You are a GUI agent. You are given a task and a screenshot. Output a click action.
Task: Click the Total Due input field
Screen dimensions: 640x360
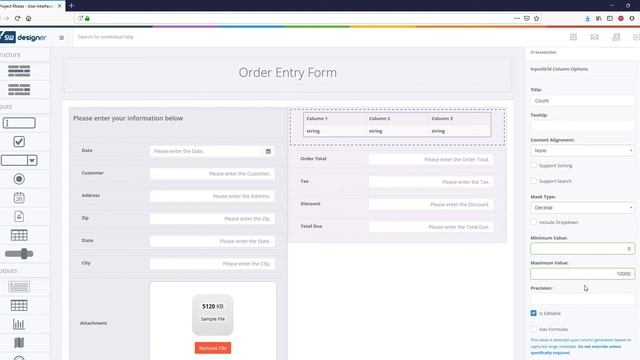coord(431,227)
